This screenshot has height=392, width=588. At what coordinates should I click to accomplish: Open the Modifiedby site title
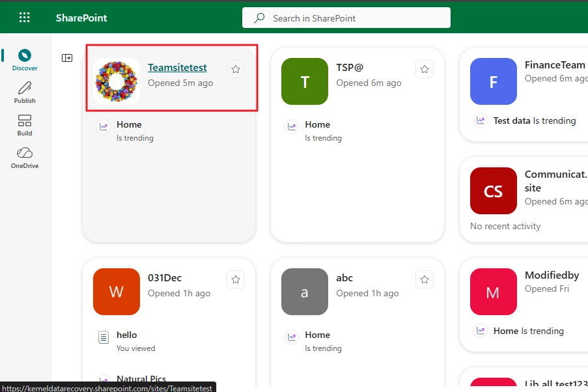552,275
